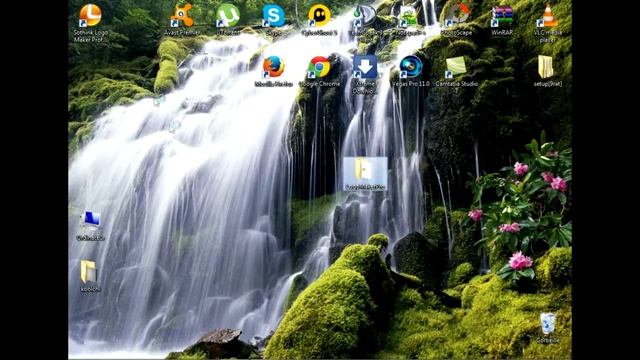The image size is (640, 360).
Task: Click the Google Chrome desktop icon
Action: point(319,67)
